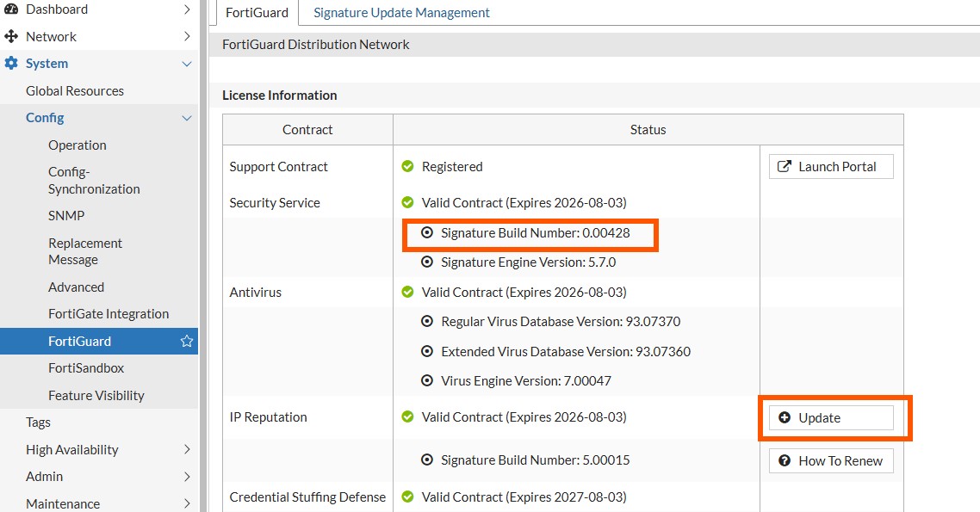Click the Contract column header
This screenshot has height=512, width=980.
click(307, 129)
